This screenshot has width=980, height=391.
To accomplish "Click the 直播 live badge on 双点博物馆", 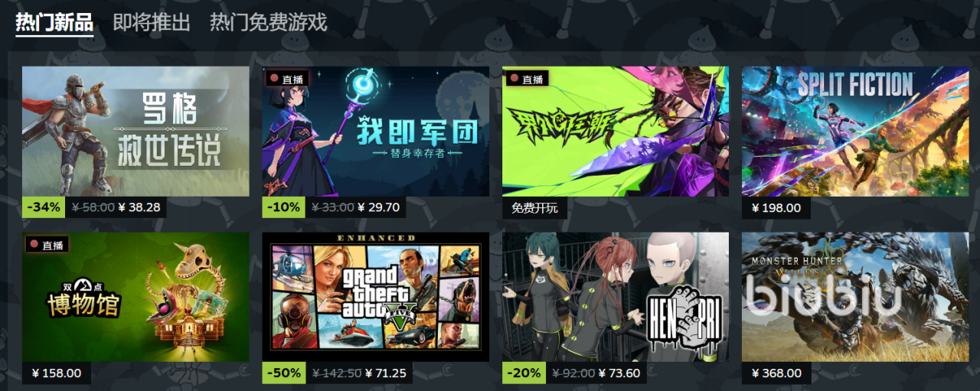I will pos(47,245).
